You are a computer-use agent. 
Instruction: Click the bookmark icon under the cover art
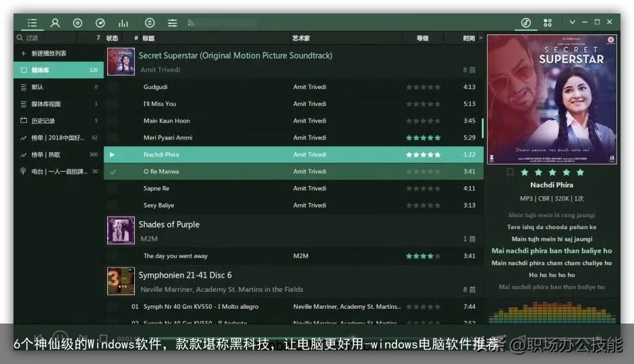pos(511,173)
